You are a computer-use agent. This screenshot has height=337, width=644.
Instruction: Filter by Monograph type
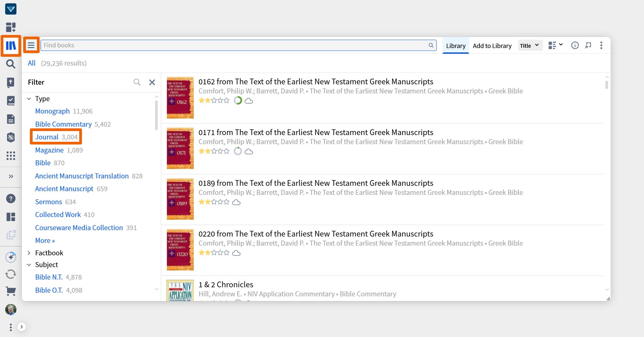[52, 111]
